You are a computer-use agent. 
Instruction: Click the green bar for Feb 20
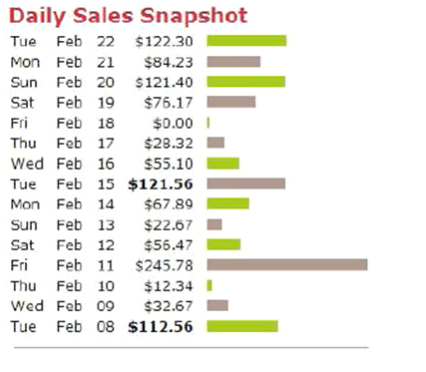click(246, 82)
